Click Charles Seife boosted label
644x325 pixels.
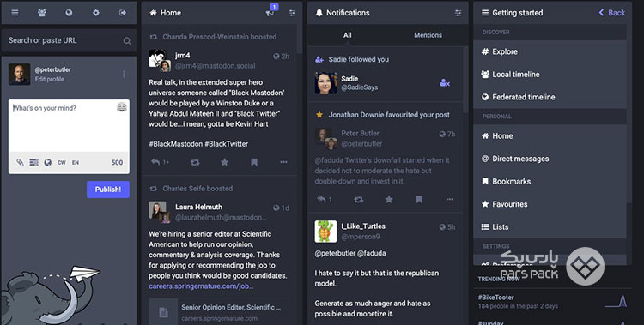(x=197, y=189)
